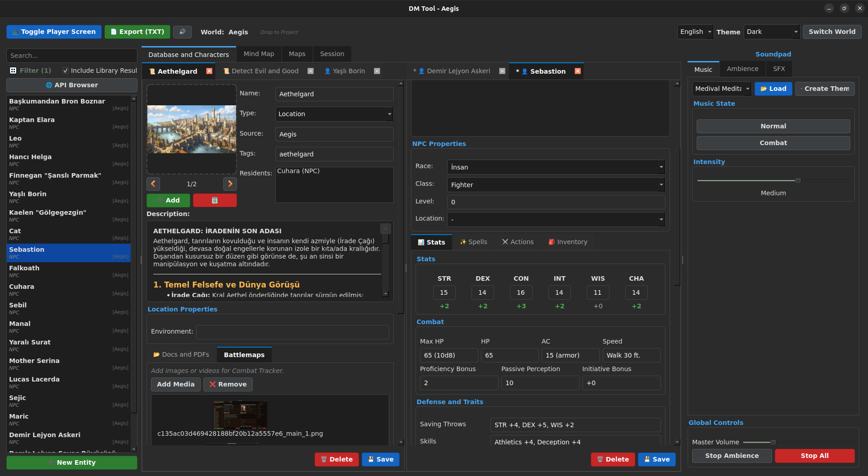Switch Music State to Combat
The height and width of the screenshot is (476, 868).
773,143
